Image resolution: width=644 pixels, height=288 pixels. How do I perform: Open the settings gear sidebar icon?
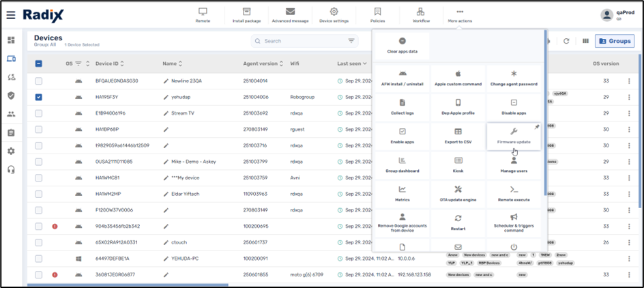coord(11,152)
